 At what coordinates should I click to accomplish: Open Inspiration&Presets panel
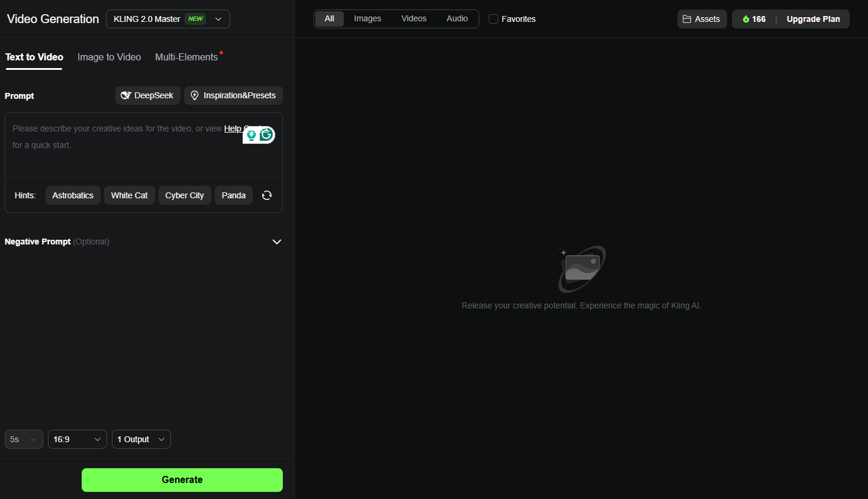tap(233, 95)
